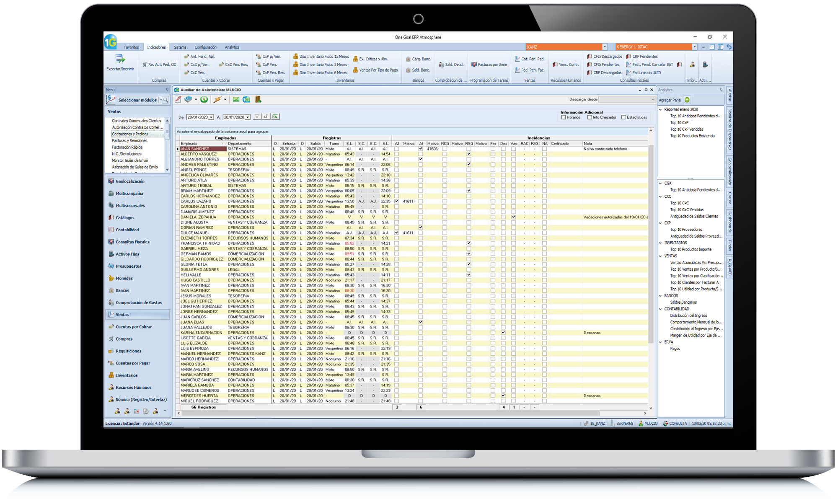This screenshot has height=504, width=838.
Task: Apply the date filter funnel icon
Action: [257, 117]
